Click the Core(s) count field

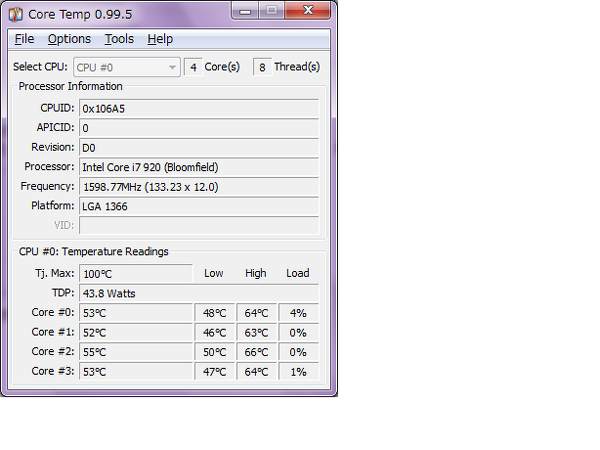click(x=193, y=67)
